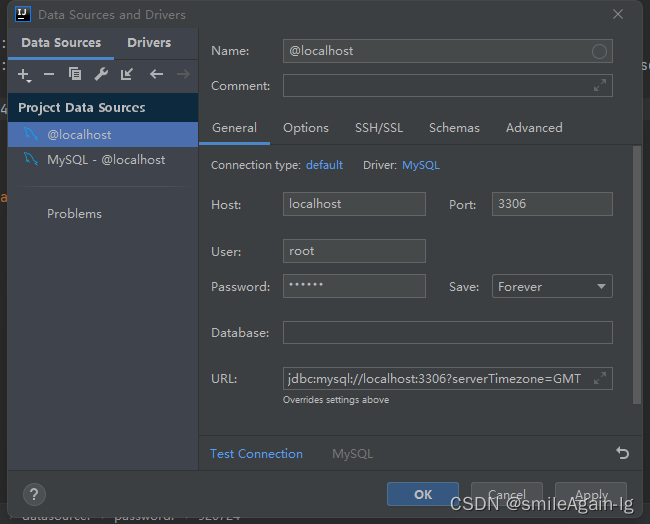This screenshot has height=524, width=650.
Task: Expand the Comment field editor
Action: pos(600,85)
